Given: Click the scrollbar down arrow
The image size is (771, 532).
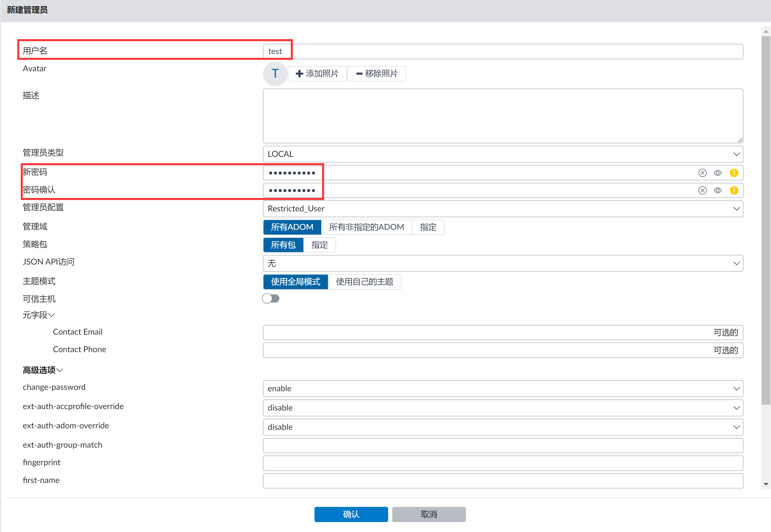Looking at the screenshot, I should click(x=766, y=484).
